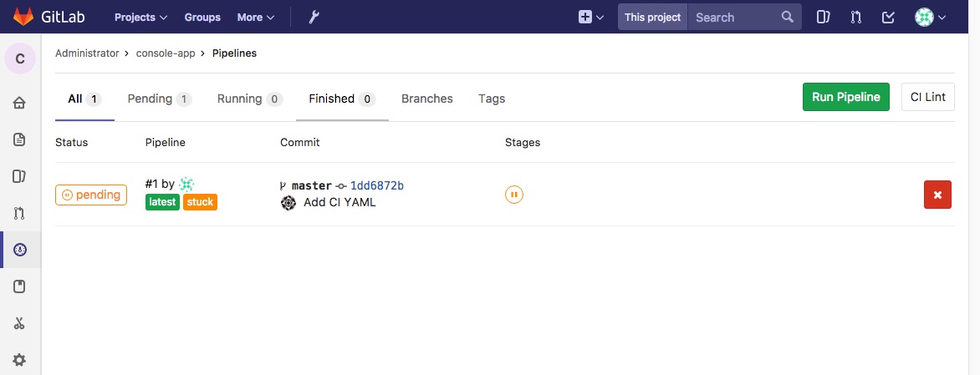Cancel pipeline with red X button

[937, 195]
